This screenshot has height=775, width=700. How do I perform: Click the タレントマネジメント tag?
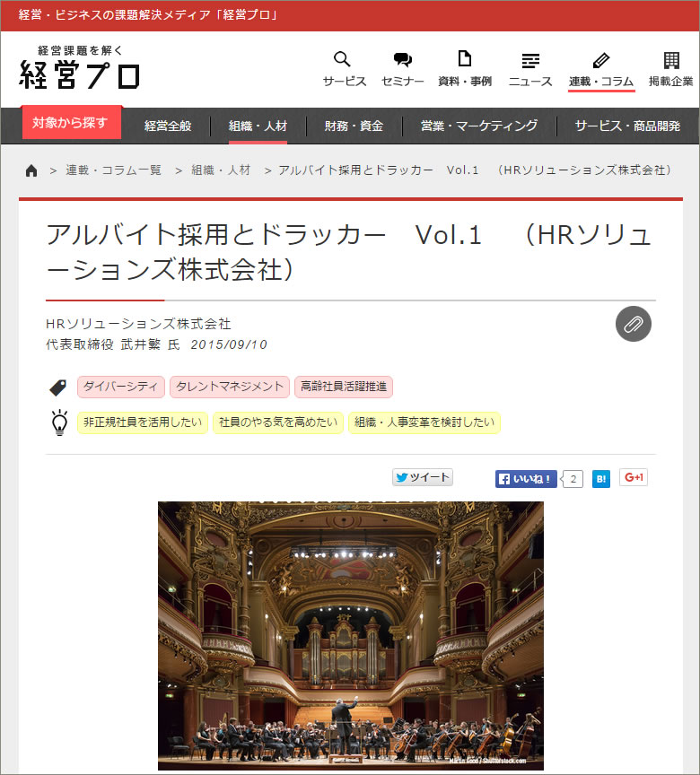pyautogui.click(x=230, y=387)
